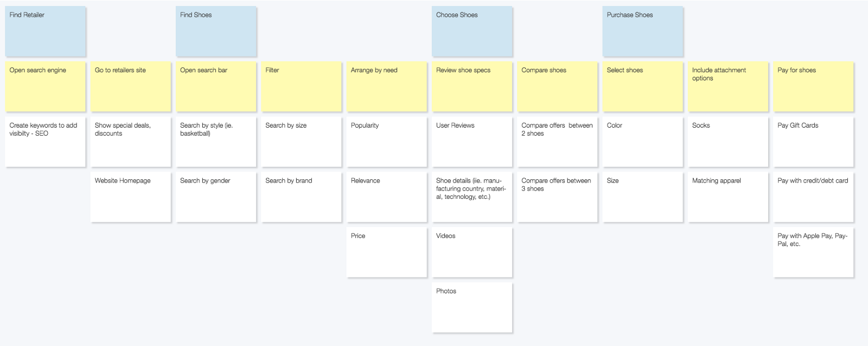Click the Pay with Apple Pay card
The image size is (868, 346).
click(813, 253)
